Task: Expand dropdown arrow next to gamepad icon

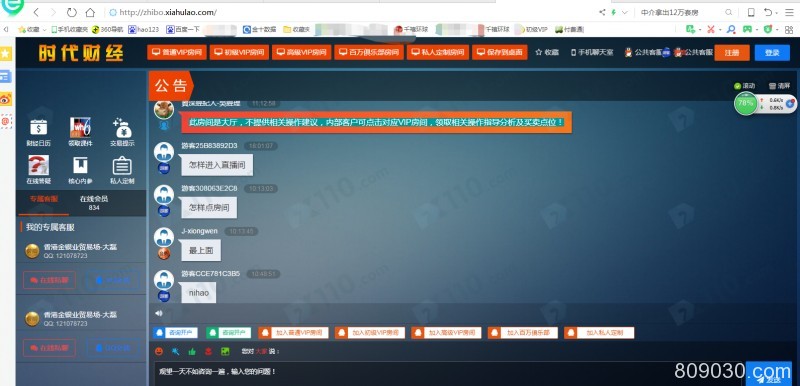Action: click(x=756, y=30)
